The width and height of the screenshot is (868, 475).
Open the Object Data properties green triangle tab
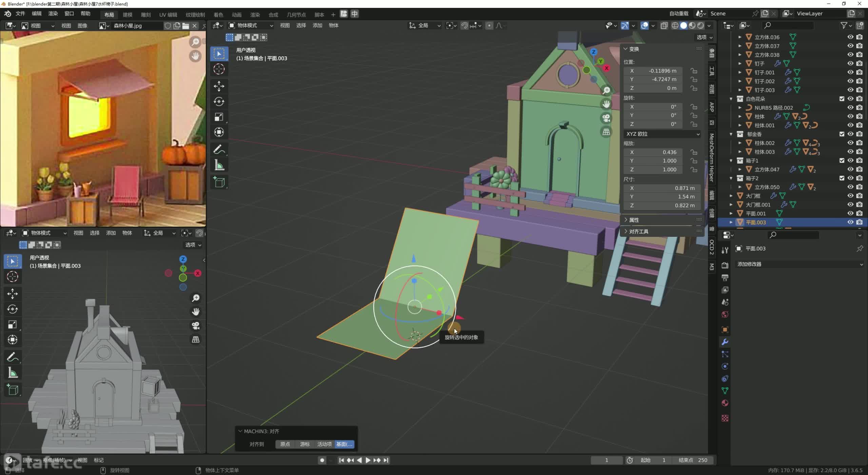pos(725,391)
